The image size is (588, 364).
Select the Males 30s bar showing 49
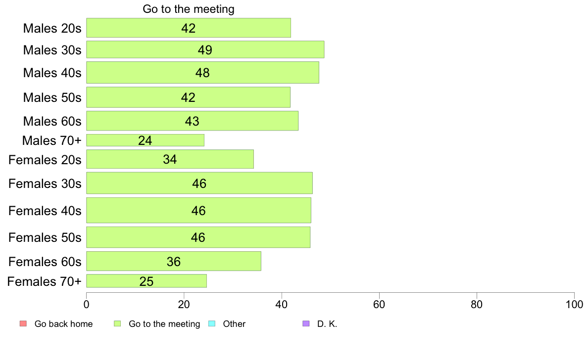pos(205,49)
